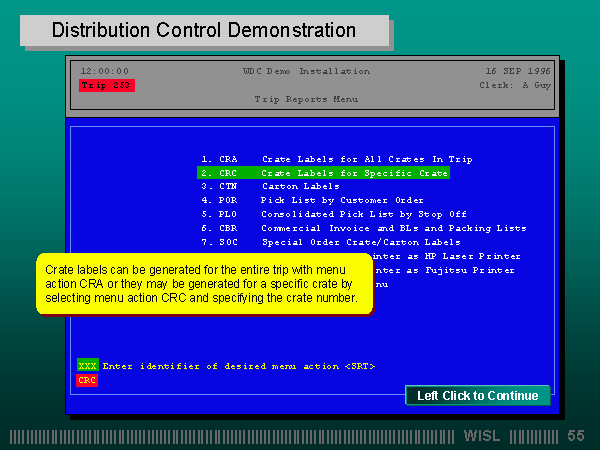Select 7 SOC Special Order Crate/Carton Labels
The height and width of the screenshot is (450, 600).
click(x=331, y=242)
